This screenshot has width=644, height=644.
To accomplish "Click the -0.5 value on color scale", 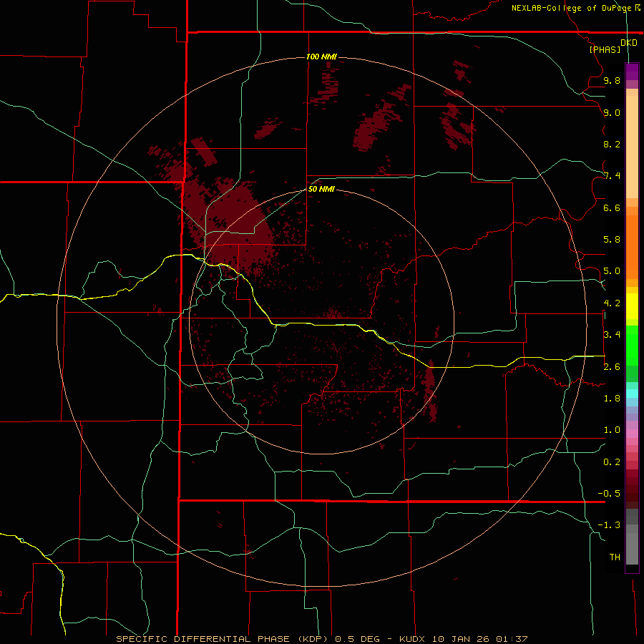I will click(609, 494).
